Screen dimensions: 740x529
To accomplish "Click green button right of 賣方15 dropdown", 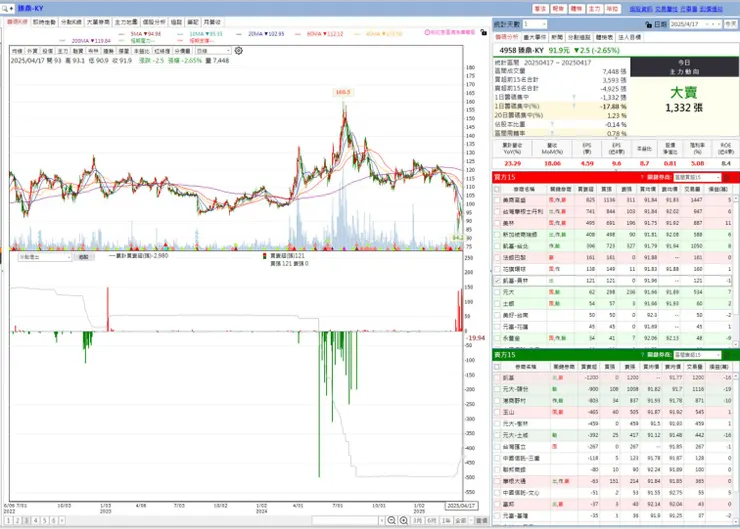I will 727,355.
